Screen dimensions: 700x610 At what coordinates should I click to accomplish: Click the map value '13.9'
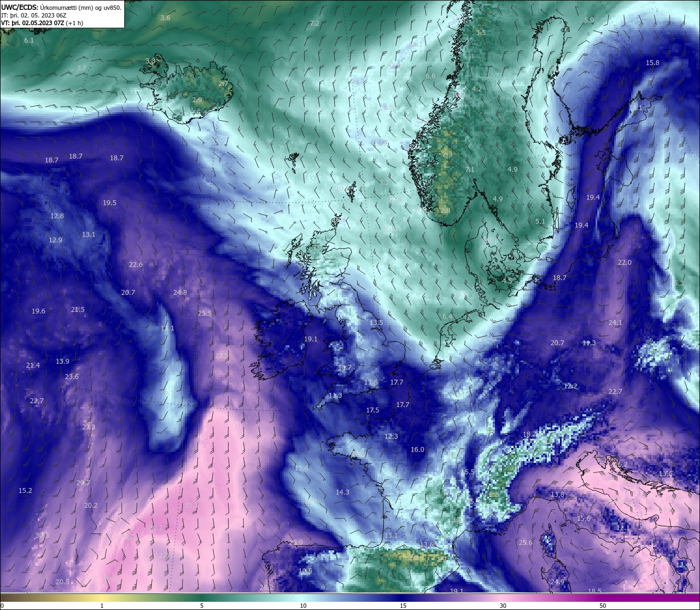[62, 362]
